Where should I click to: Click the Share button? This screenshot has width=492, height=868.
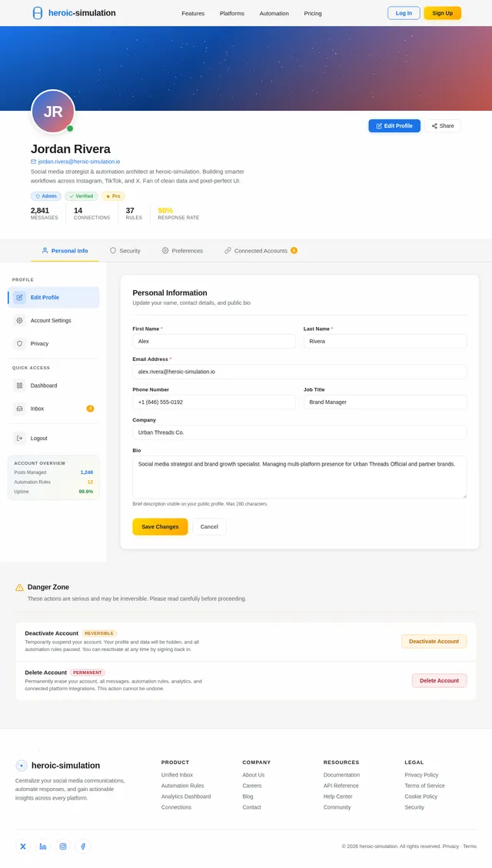[x=443, y=125]
